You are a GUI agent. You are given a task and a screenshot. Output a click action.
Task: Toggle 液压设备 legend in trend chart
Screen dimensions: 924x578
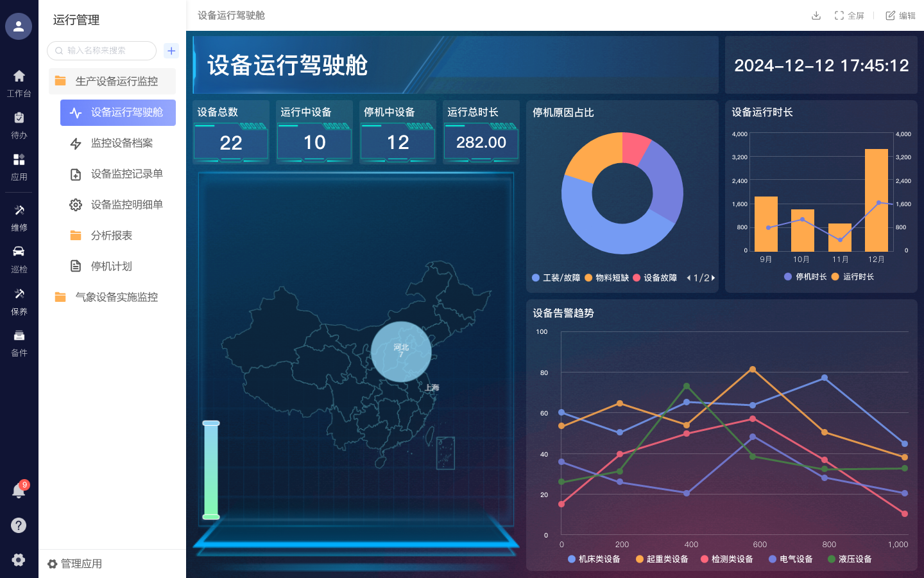click(850, 559)
